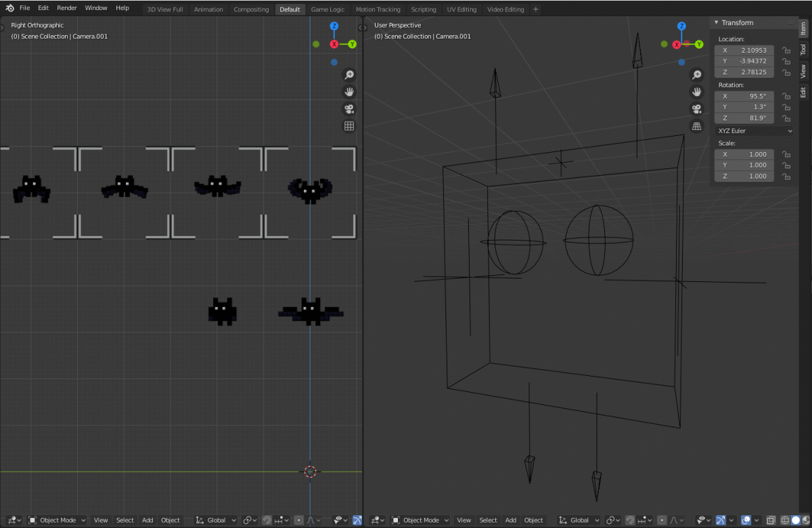Click the green Y axis on right viewport gizmo
This screenshot has height=528, width=812.
pos(699,44)
